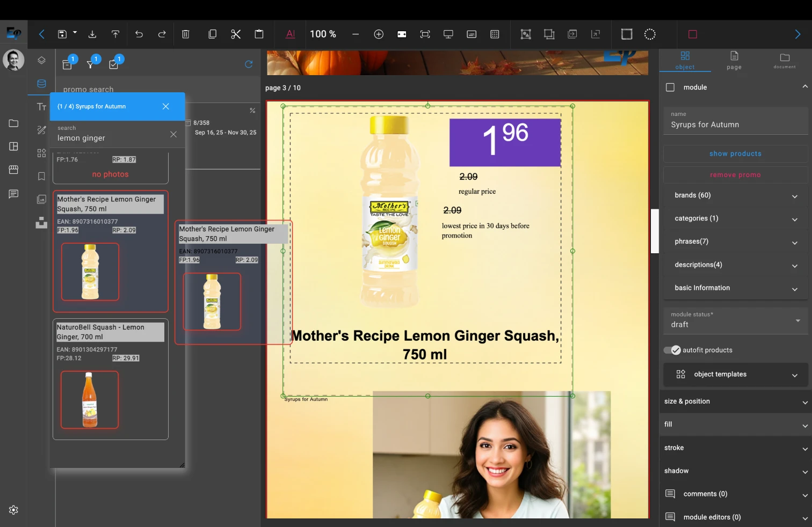Image resolution: width=812 pixels, height=527 pixels.
Task: Click the trash delete icon
Action: tap(186, 34)
